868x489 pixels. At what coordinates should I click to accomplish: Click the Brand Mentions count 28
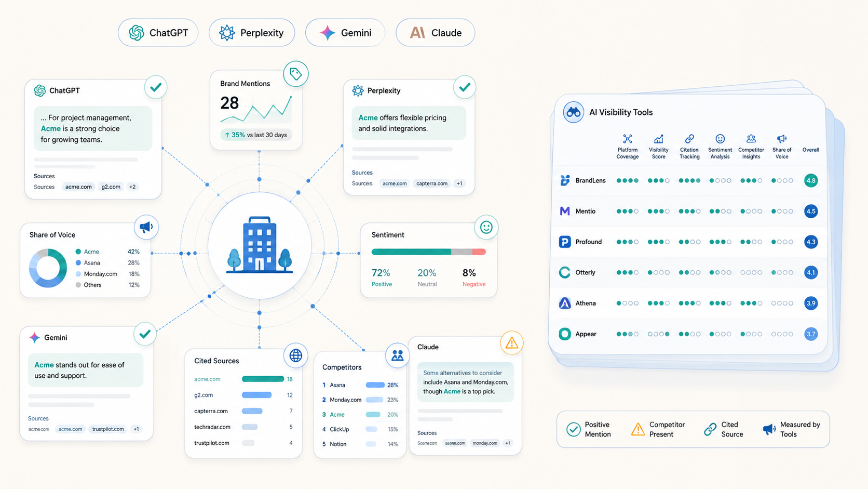click(x=229, y=103)
